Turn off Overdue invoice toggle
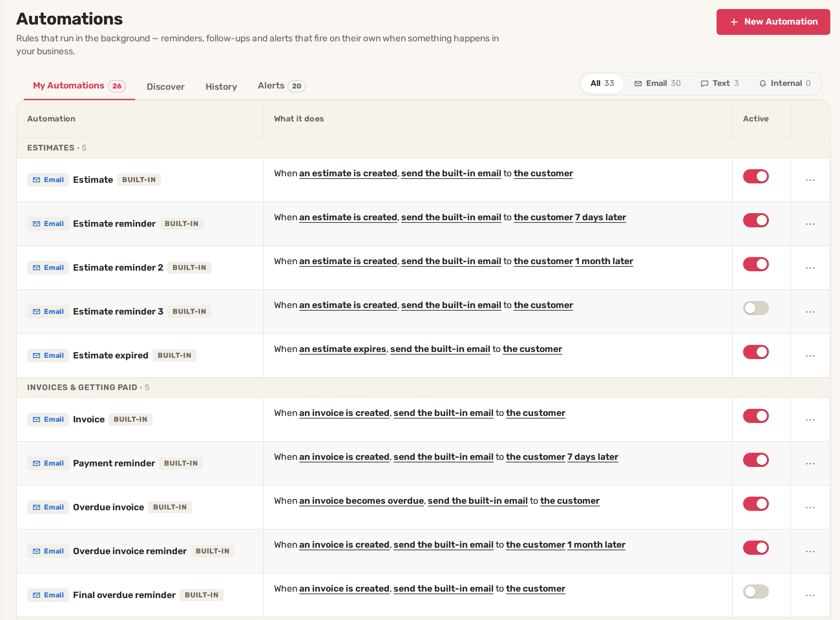Screen dimensions: 840x620 coord(755,504)
